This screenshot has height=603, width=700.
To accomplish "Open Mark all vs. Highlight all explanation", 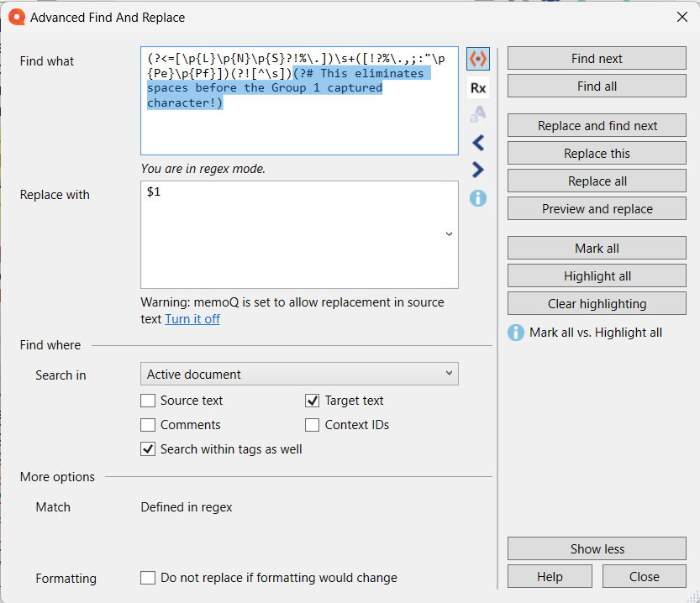I will click(596, 333).
